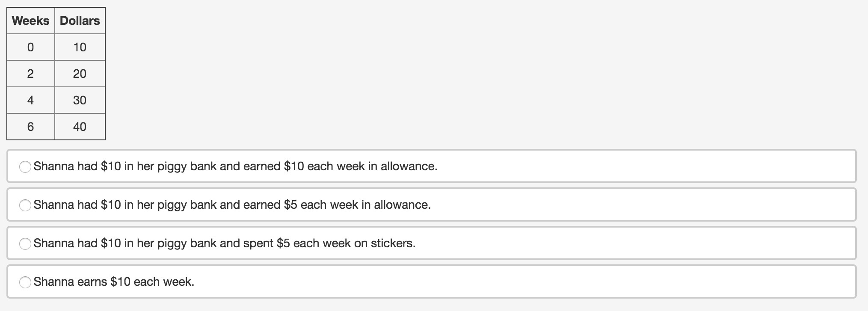Select radio for 'Shanna earns $10 each week'
This screenshot has width=868, height=311.
[25, 282]
